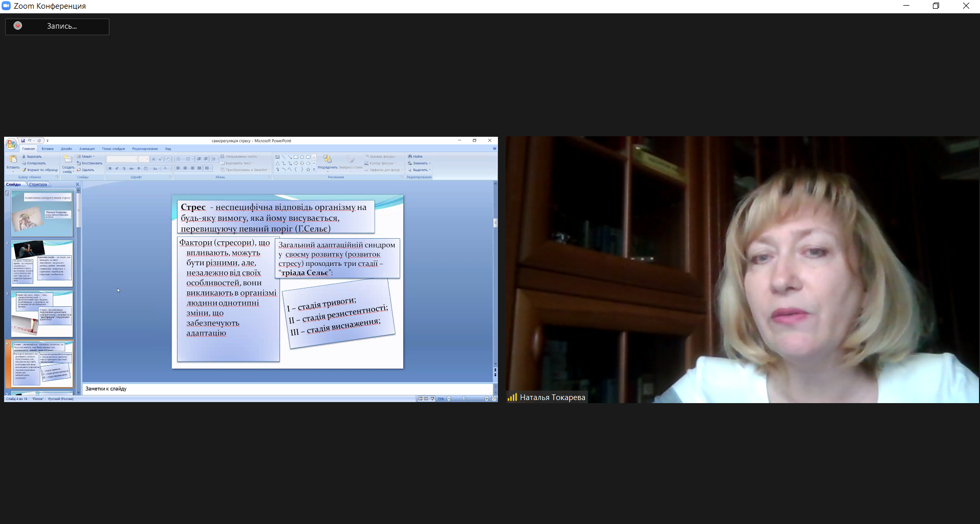Expand the shapes gallery more arrow
The image size is (980, 524).
click(314, 170)
